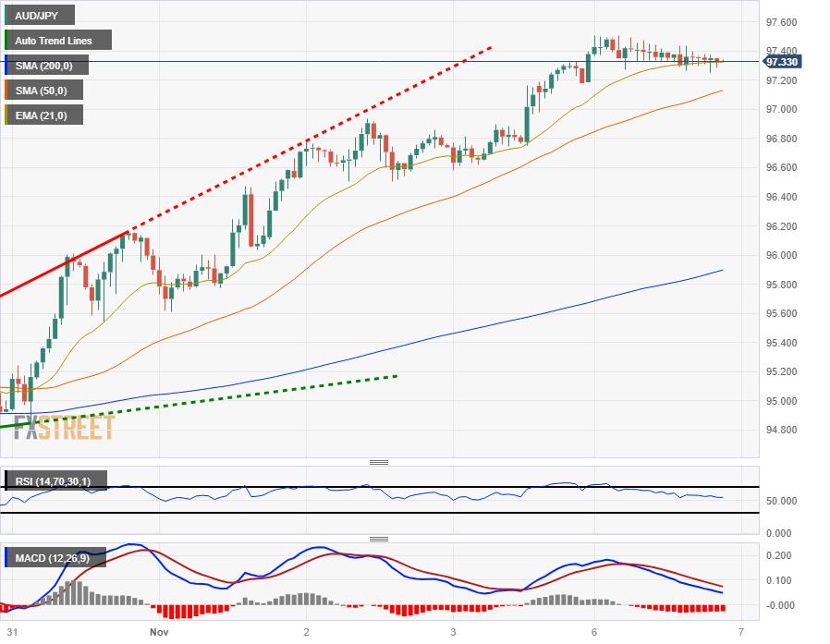Grab the pane divider handle above MACD
830x644 pixels.
379,539
